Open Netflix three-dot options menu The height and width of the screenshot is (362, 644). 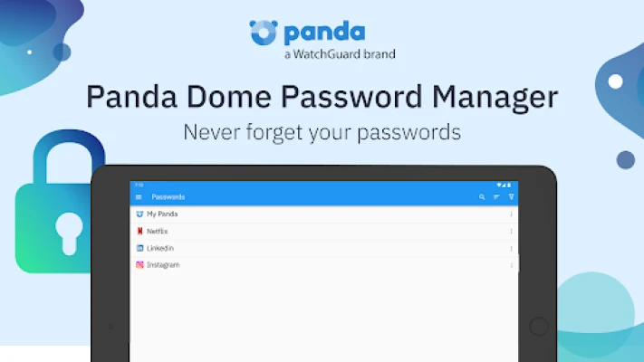point(511,232)
